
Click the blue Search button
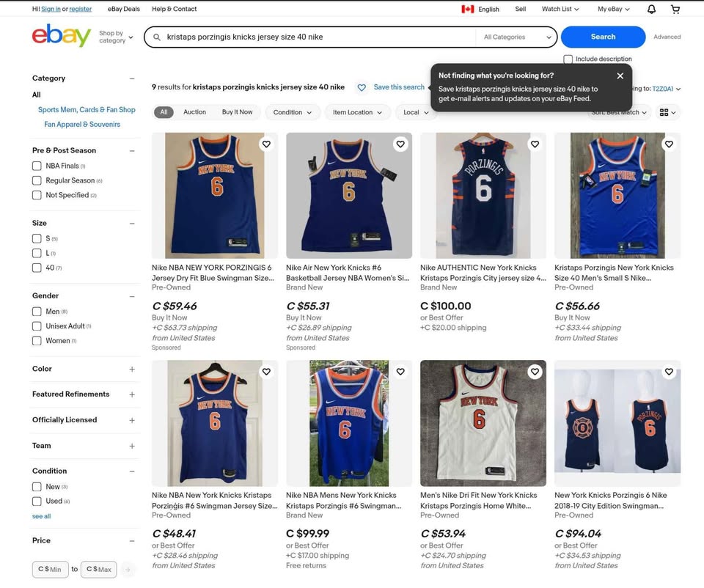[x=603, y=37]
